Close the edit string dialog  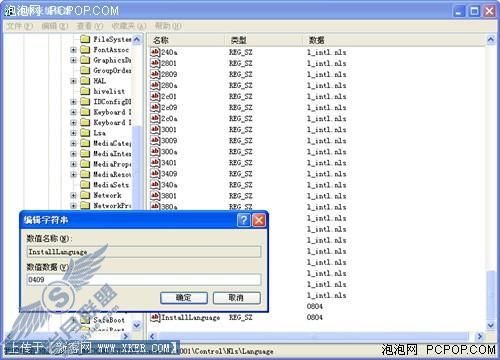click(259, 220)
